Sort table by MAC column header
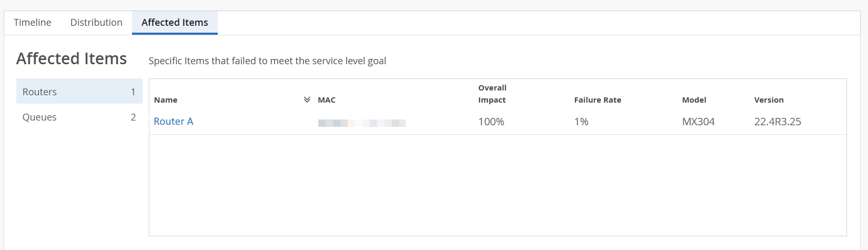Screen dimensions: 868x250 pos(327,100)
